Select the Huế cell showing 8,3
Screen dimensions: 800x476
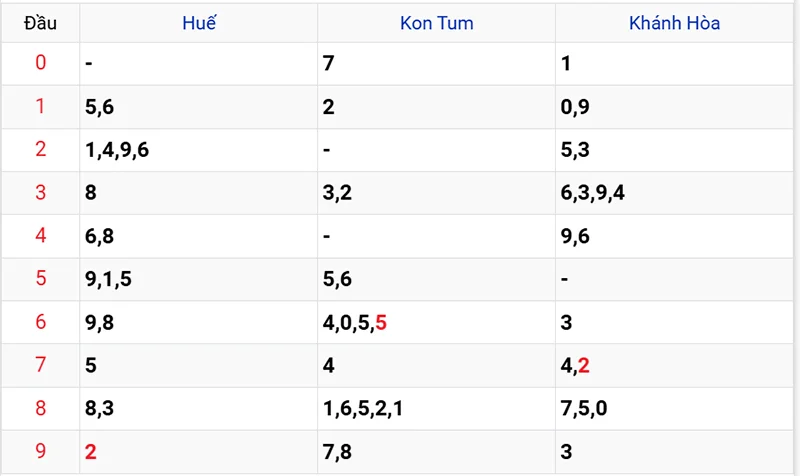point(100,408)
